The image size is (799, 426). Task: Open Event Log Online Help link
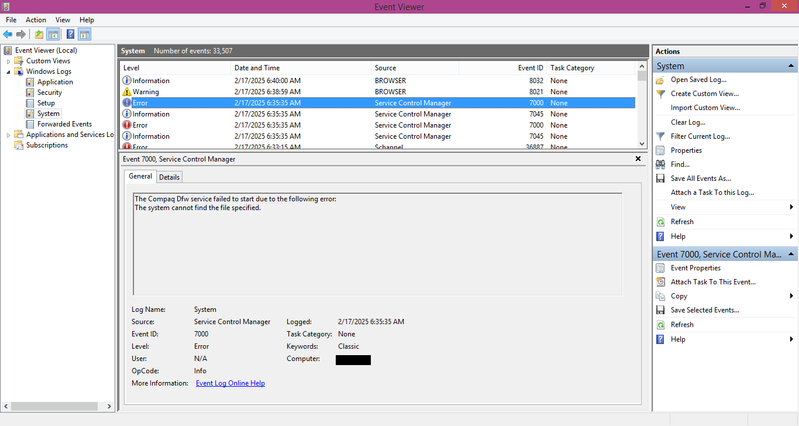coord(230,383)
